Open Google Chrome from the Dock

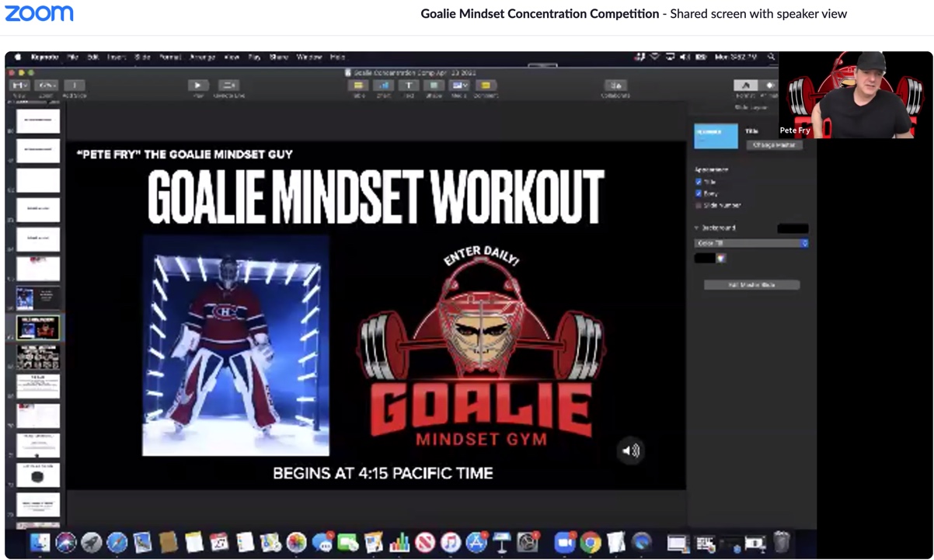point(591,542)
